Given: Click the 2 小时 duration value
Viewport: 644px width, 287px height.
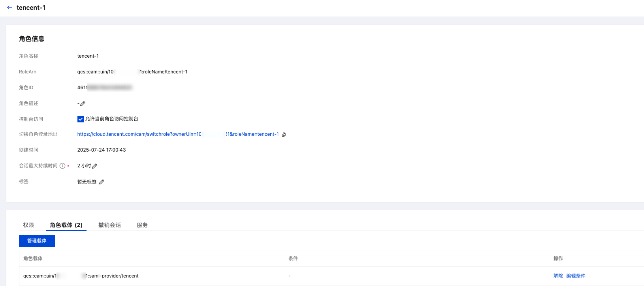Looking at the screenshot, I should coord(84,166).
